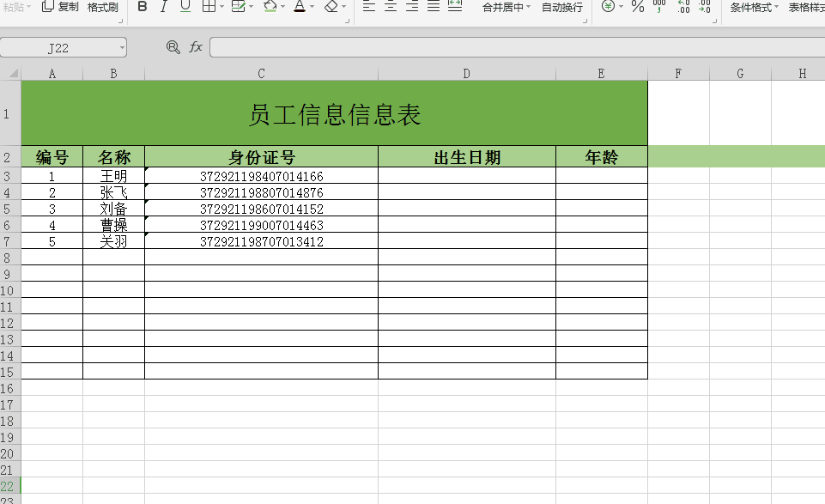
Task: Click the 出生日期 header cell
Action: click(467, 157)
